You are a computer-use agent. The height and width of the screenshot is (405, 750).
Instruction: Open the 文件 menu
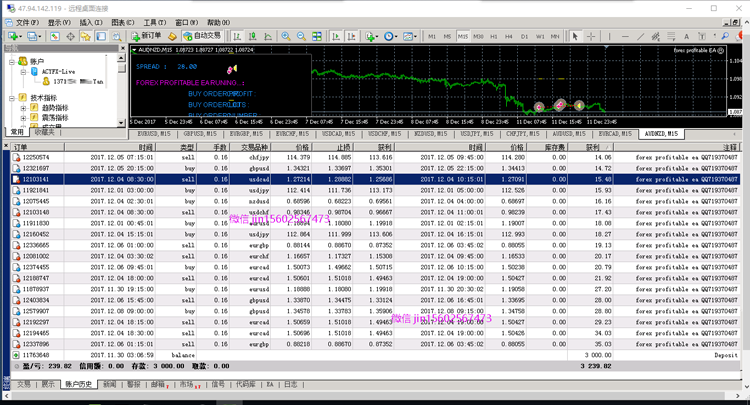(27, 22)
